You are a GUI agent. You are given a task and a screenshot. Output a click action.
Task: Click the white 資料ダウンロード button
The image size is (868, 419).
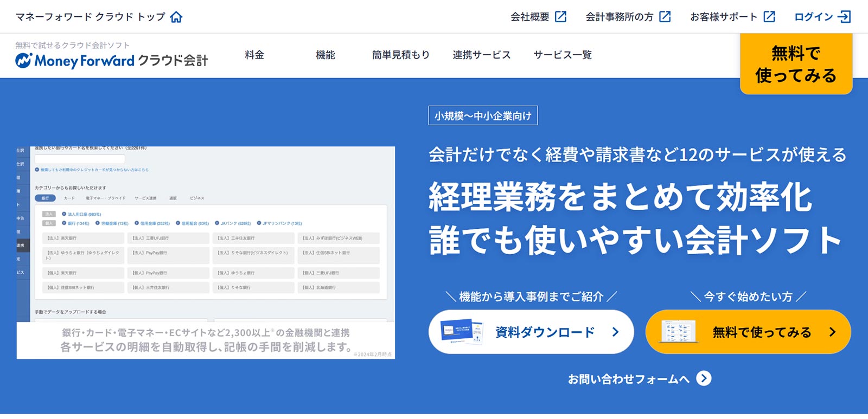point(531,332)
